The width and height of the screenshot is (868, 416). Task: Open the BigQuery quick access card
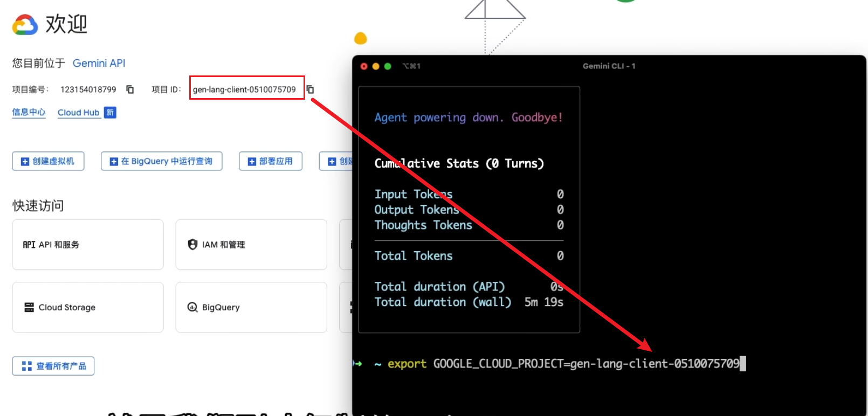coord(251,307)
